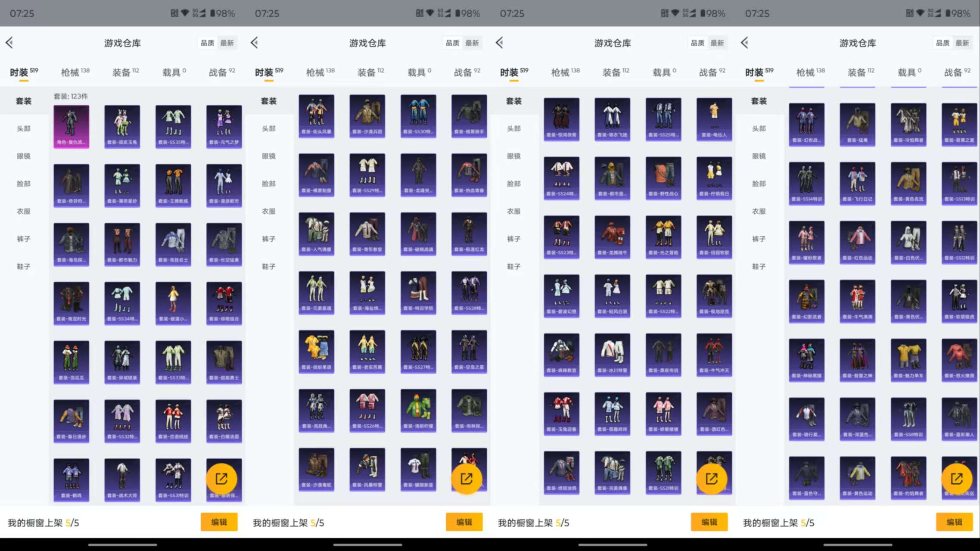Switch sorting to 品质 in the rightmost screen
This screenshot has height=551, width=980.
[943, 43]
